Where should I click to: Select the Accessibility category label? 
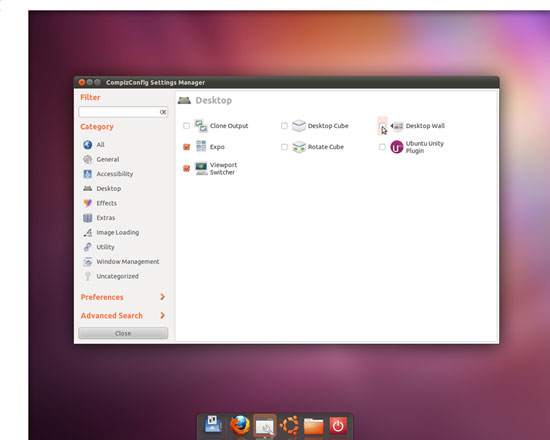point(115,174)
